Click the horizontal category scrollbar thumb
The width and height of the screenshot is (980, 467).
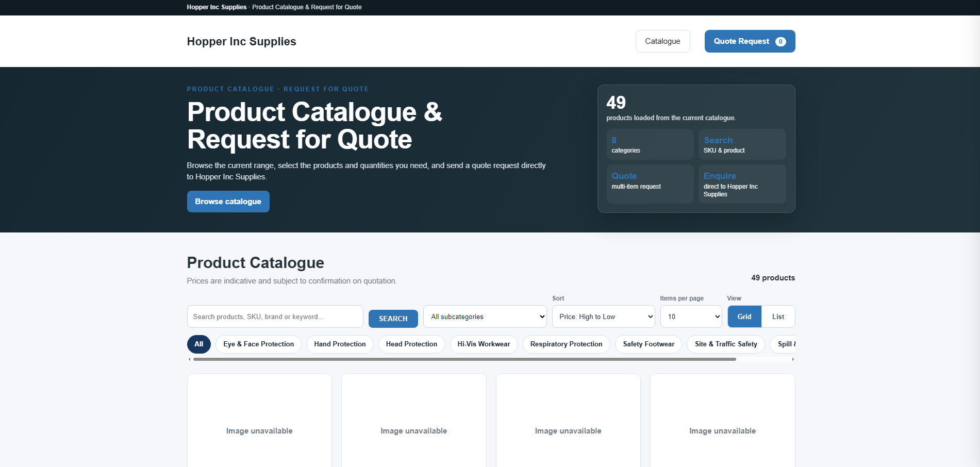click(464, 359)
